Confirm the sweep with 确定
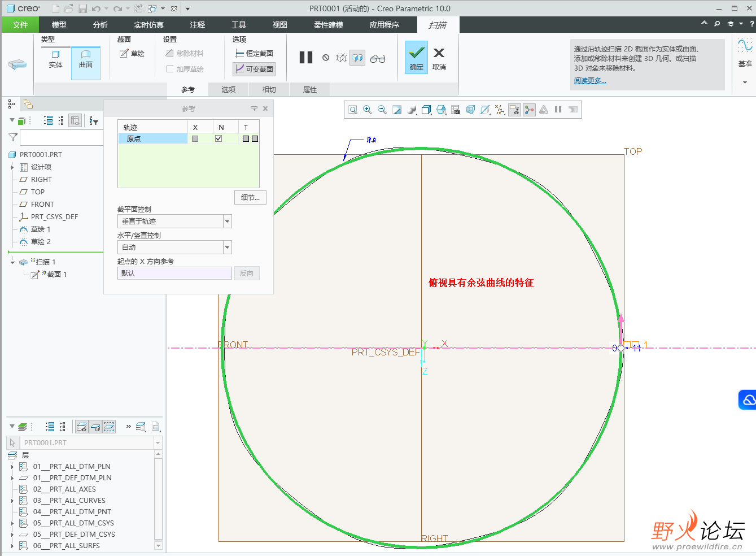 [x=417, y=58]
